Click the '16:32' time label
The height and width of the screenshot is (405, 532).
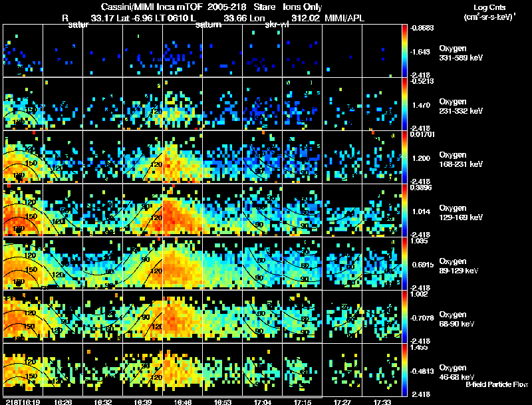[x=103, y=402]
